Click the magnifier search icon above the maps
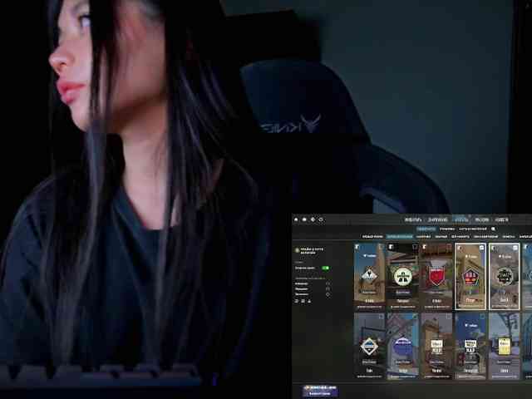 point(493,229)
